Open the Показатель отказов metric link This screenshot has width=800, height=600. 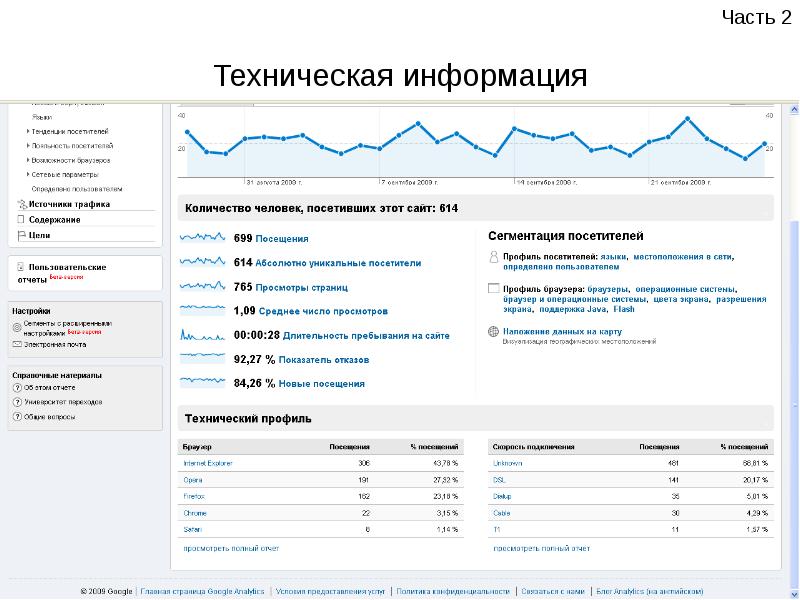324,359
